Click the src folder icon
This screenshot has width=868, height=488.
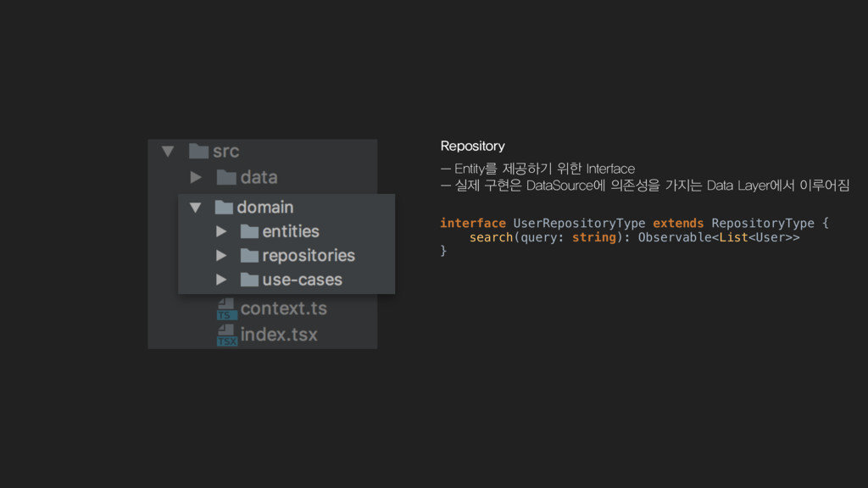[198, 151]
